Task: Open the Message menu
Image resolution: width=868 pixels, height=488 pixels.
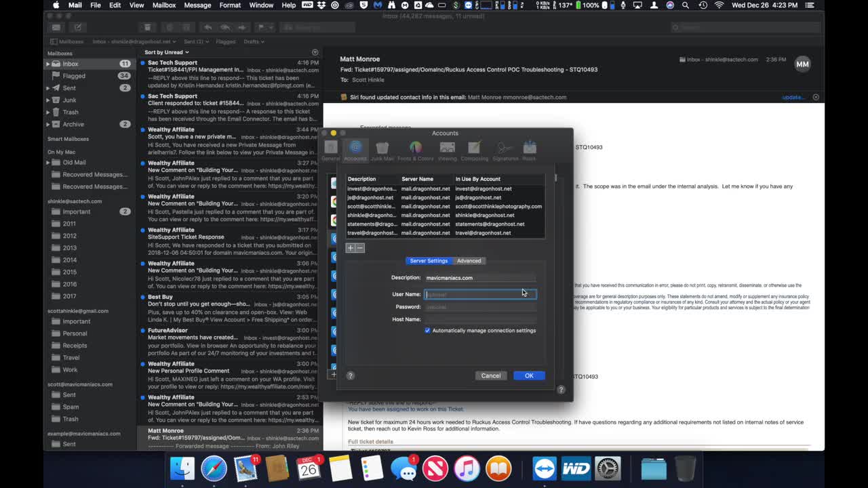Action: (x=197, y=5)
